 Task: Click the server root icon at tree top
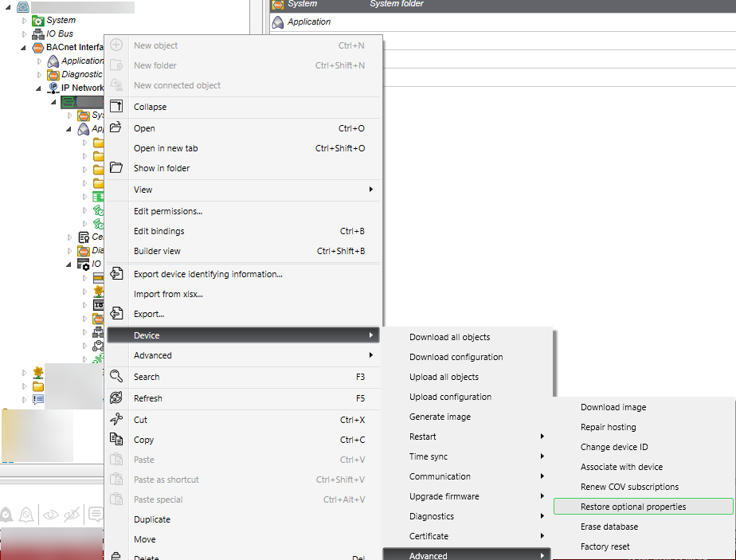(x=23, y=7)
